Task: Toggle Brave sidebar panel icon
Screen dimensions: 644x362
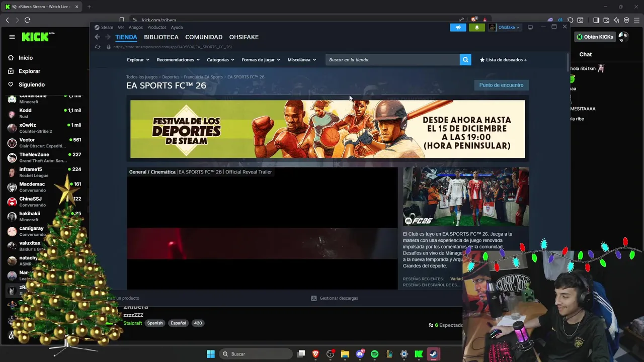Action: (596, 20)
